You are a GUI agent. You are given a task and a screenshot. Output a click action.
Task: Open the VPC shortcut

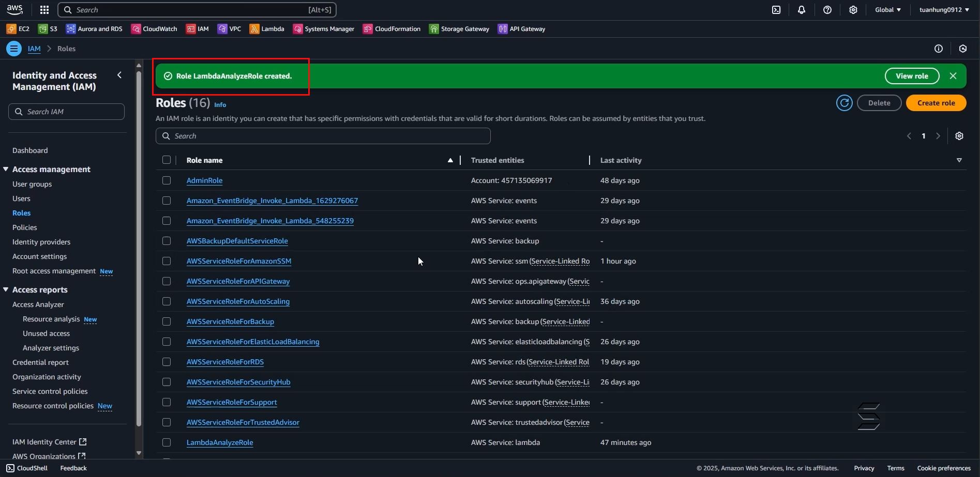[230, 29]
